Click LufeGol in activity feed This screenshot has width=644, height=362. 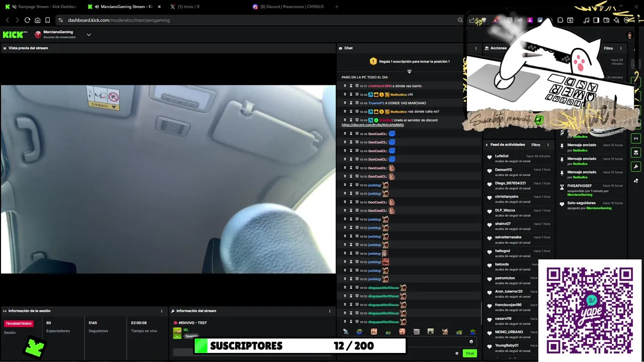point(502,156)
